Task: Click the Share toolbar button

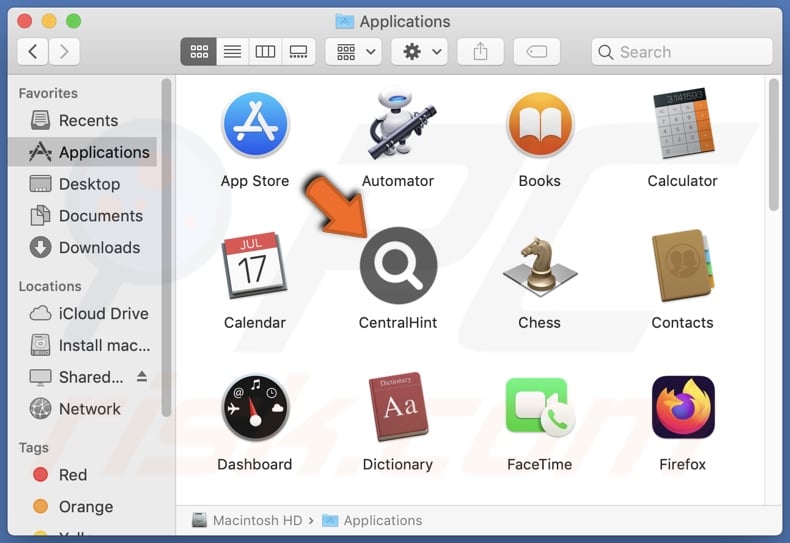Action: point(480,51)
